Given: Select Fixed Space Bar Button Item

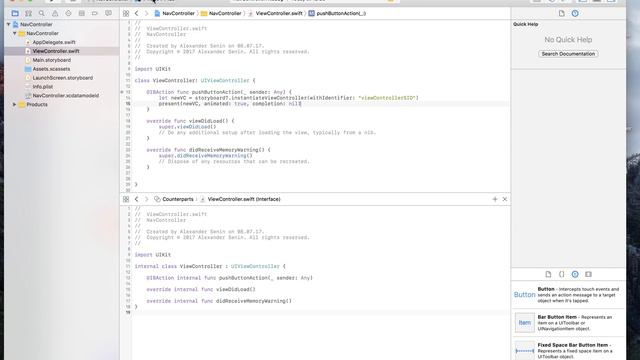Looking at the screenshot, I should [568, 350].
